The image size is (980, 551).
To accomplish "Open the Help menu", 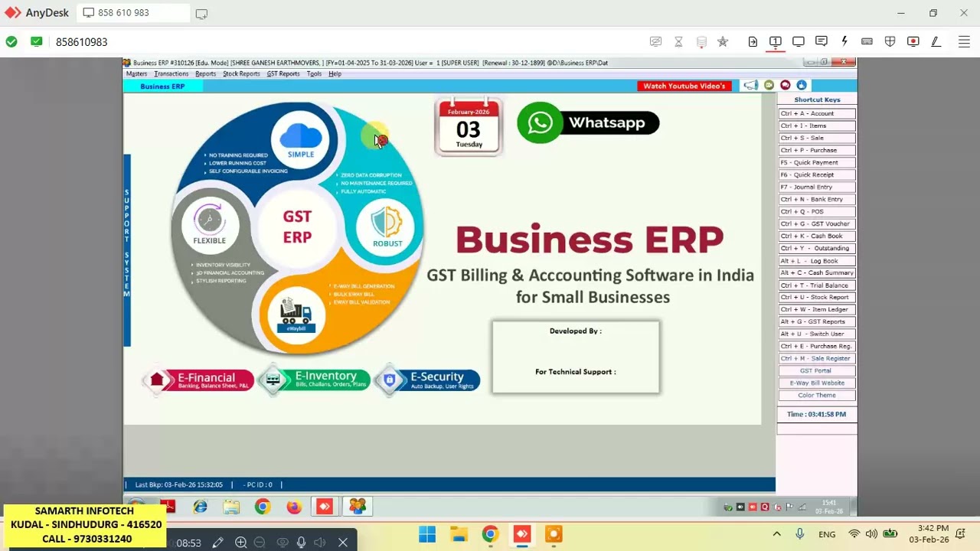I will click(x=335, y=74).
